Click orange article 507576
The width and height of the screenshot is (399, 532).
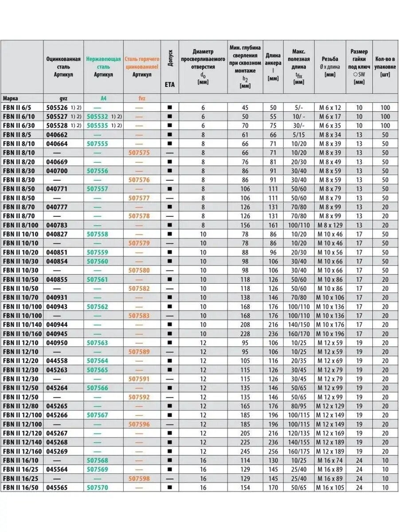tap(139, 180)
